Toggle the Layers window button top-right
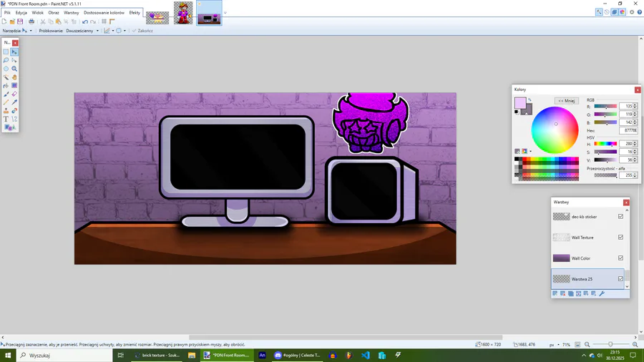This screenshot has width=644, height=362. pyautogui.click(x=615, y=12)
